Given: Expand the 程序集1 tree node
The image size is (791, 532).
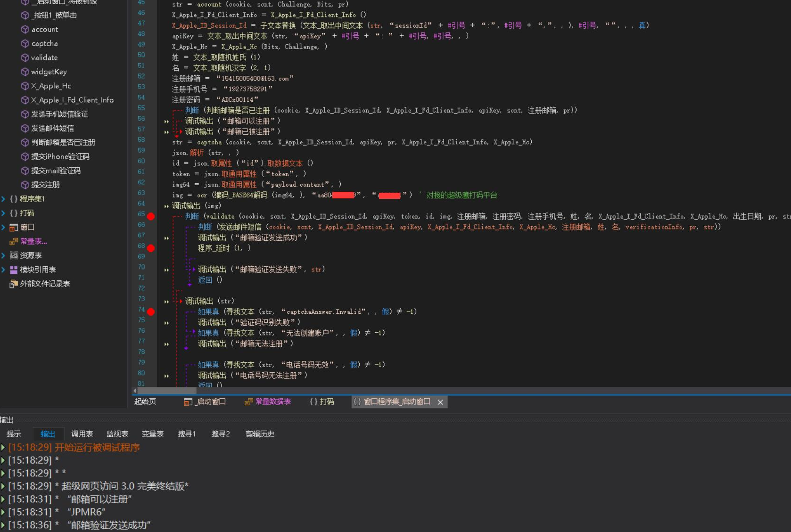Looking at the screenshot, I should 4,199.
